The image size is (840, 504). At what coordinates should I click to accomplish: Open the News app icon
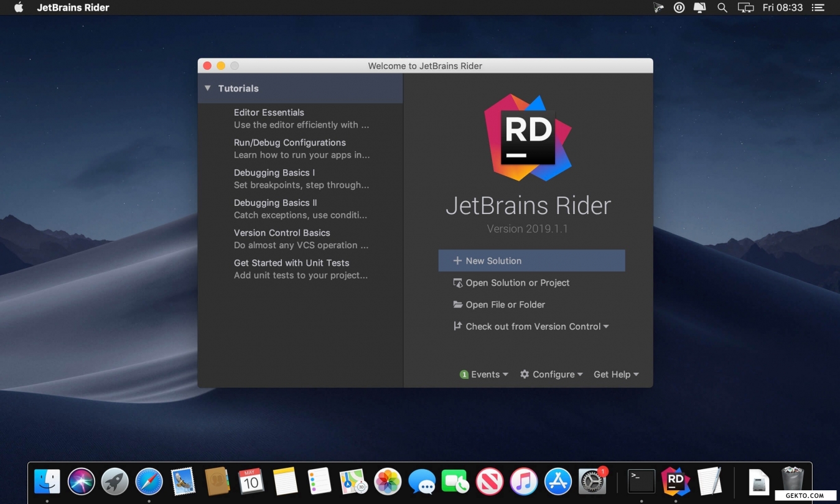(x=490, y=482)
